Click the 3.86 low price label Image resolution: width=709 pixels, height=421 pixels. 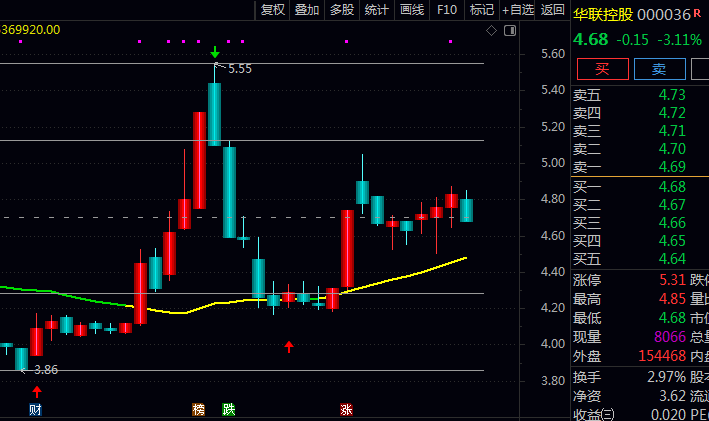pos(46,370)
